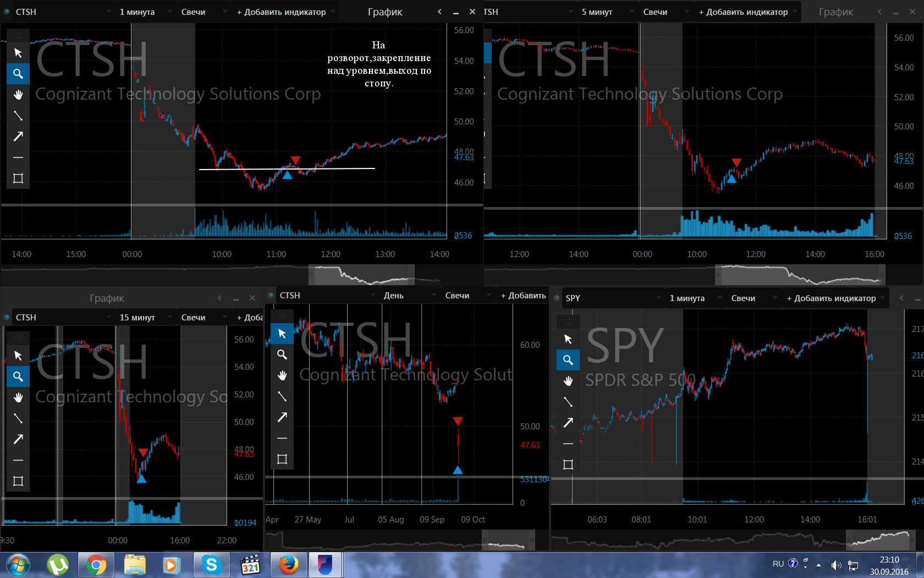Select the trend line tool in CTSH День chart
The height and width of the screenshot is (578, 924).
click(x=282, y=396)
